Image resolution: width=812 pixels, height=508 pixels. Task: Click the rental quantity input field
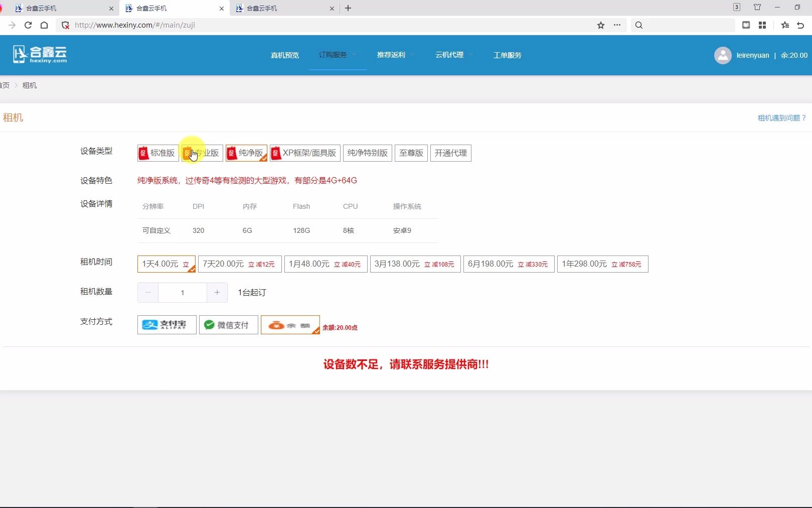(x=183, y=293)
